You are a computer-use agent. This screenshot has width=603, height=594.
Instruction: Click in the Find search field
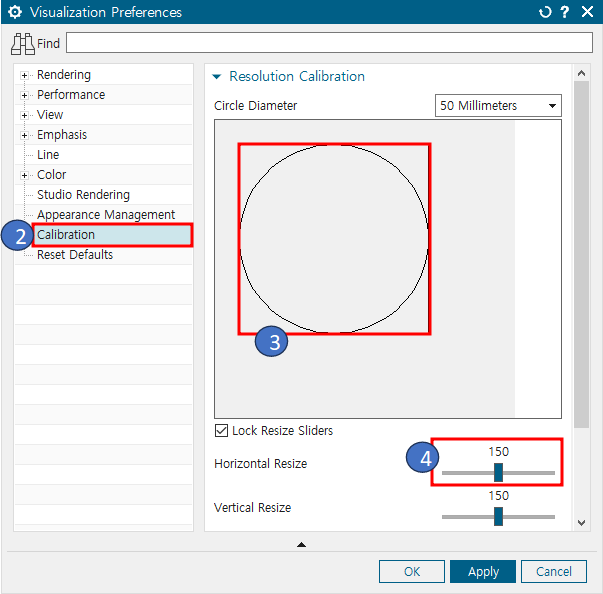[328, 44]
